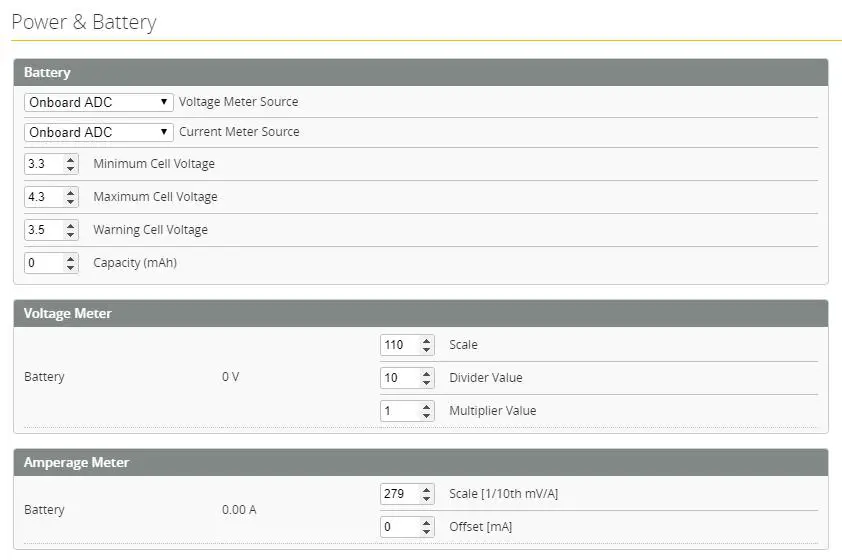Increase Multiplier Value with up arrow
Image resolution: width=842 pixels, height=560 pixels.
(427, 407)
